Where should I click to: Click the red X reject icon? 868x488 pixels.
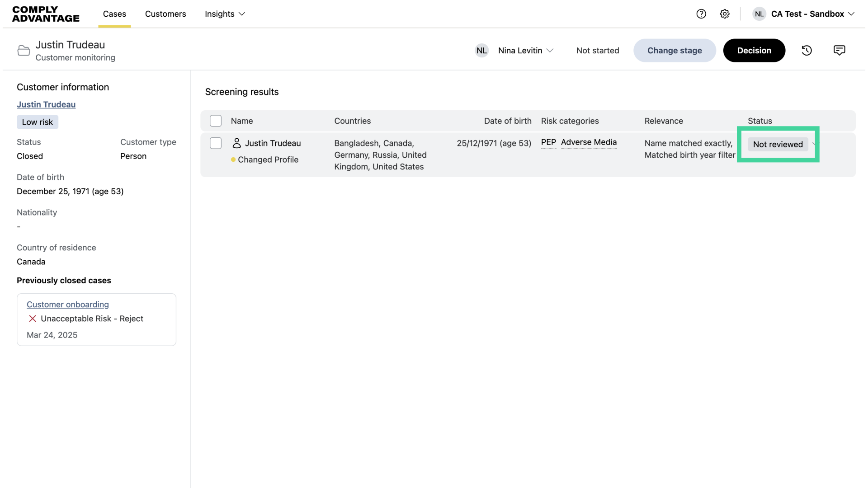tap(33, 319)
